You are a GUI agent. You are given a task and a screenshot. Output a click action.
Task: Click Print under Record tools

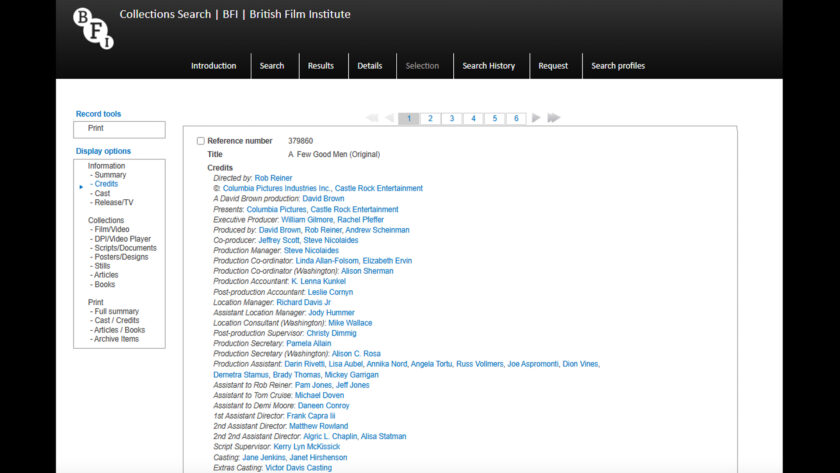pos(95,128)
